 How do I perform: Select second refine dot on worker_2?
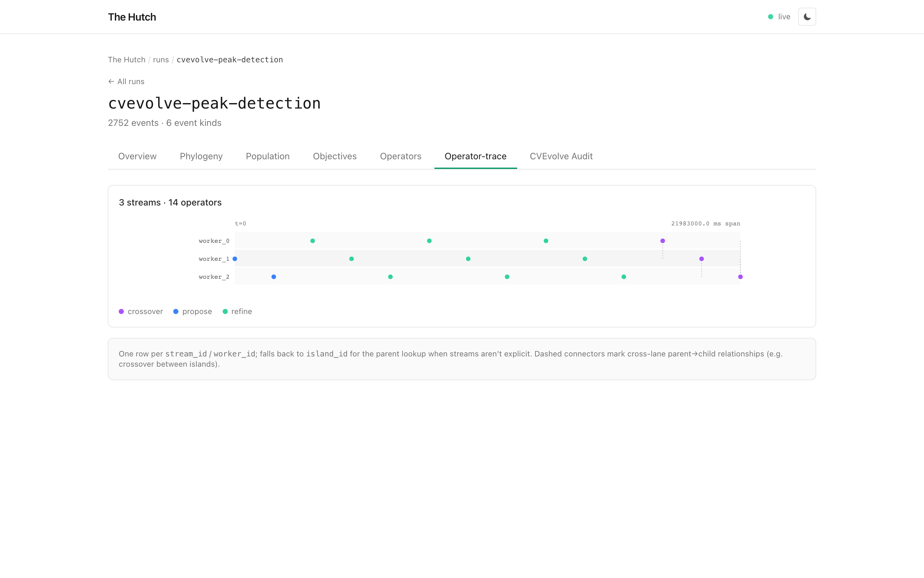pos(507,277)
